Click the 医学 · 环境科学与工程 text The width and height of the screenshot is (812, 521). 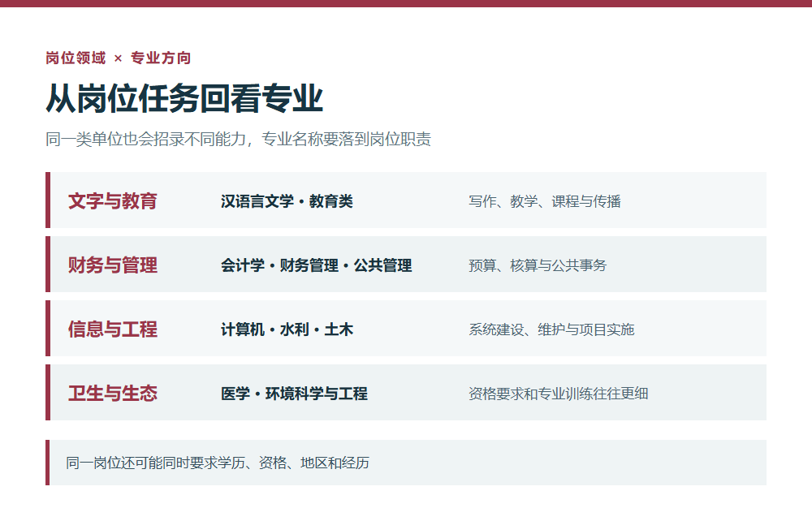[294, 394]
